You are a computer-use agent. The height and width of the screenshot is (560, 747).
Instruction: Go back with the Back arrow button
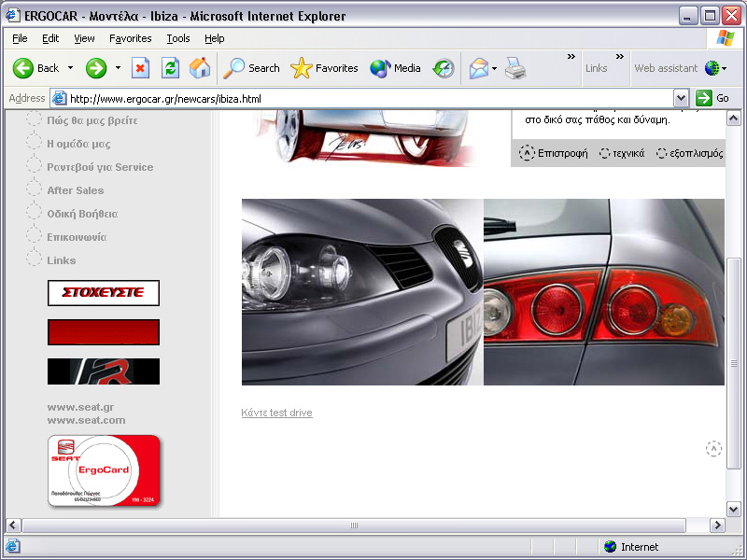click(36, 68)
